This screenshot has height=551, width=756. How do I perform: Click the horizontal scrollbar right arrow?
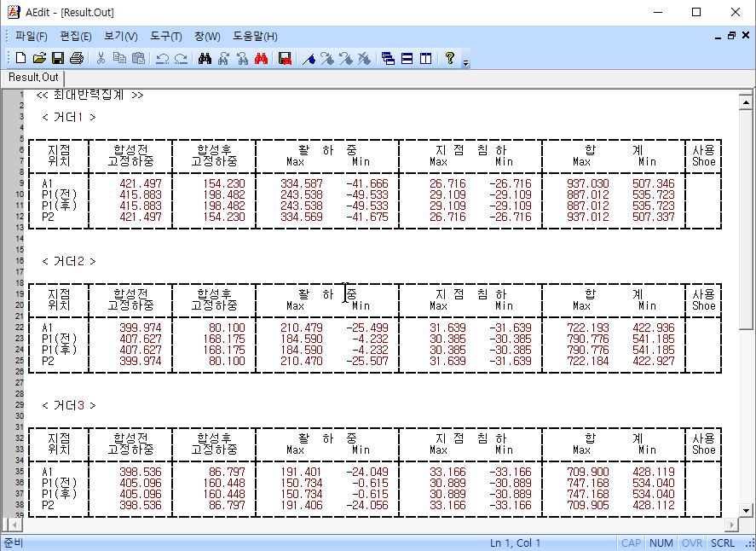pos(731,525)
